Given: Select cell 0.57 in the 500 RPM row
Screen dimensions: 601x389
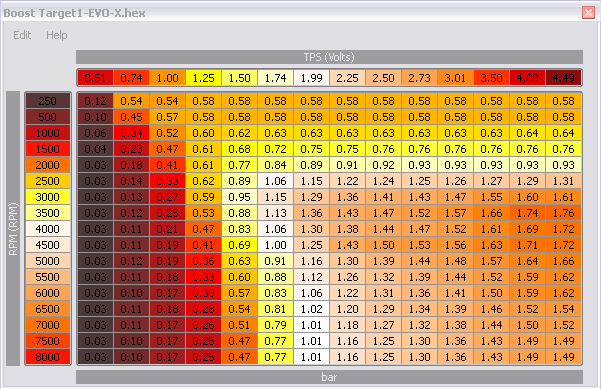Looking at the screenshot, I should pyautogui.click(x=167, y=117).
